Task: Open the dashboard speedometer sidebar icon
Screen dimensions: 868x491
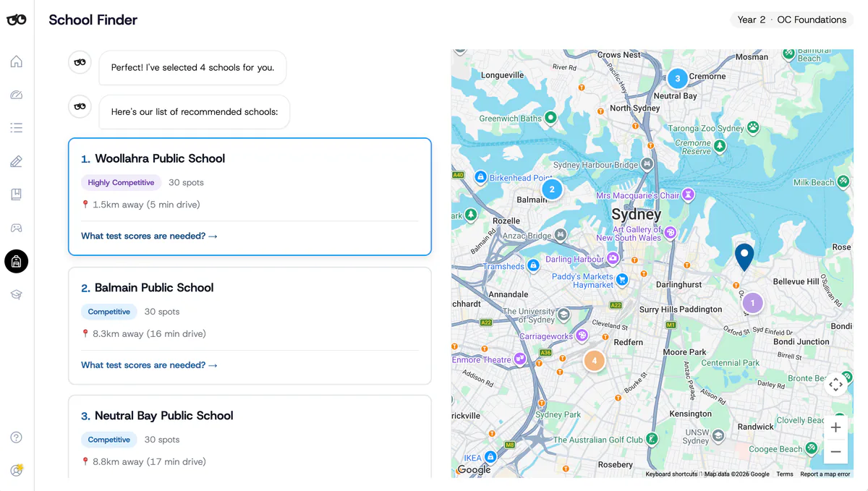Action: [16, 95]
